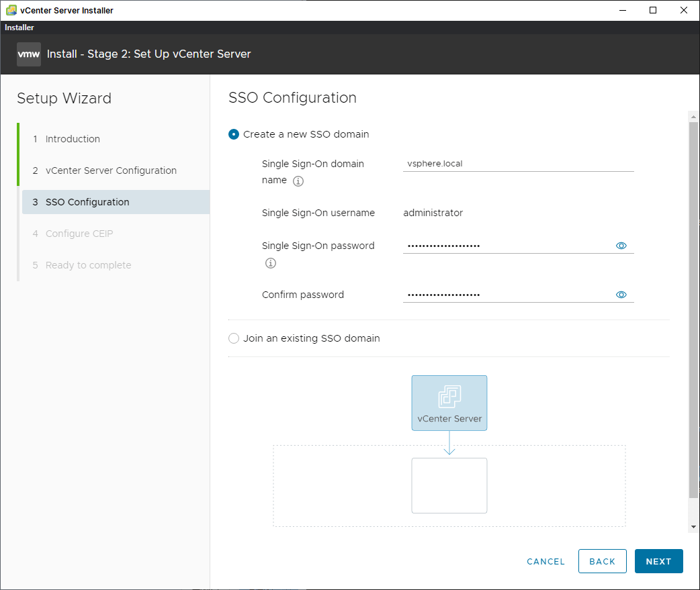This screenshot has height=590, width=700.
Task: Go to Introduction step in wizard
Action: [73, 139]
